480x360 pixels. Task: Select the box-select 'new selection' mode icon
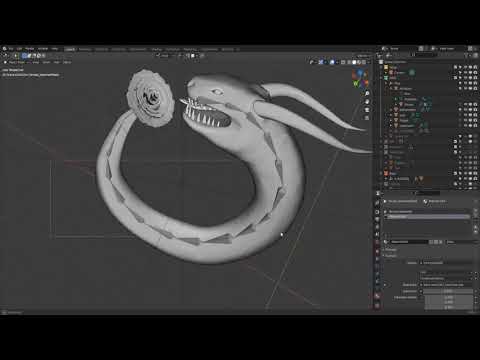tap(24, 56)
